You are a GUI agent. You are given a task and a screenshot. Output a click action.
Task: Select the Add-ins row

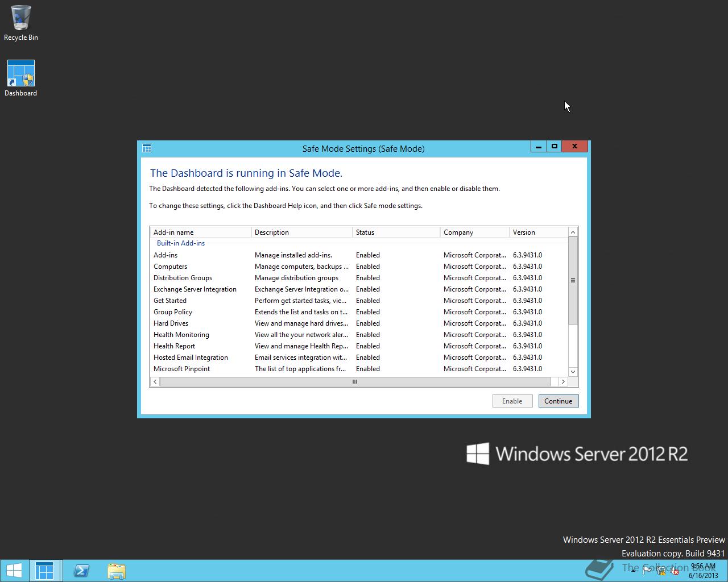(x=359, y=255)
